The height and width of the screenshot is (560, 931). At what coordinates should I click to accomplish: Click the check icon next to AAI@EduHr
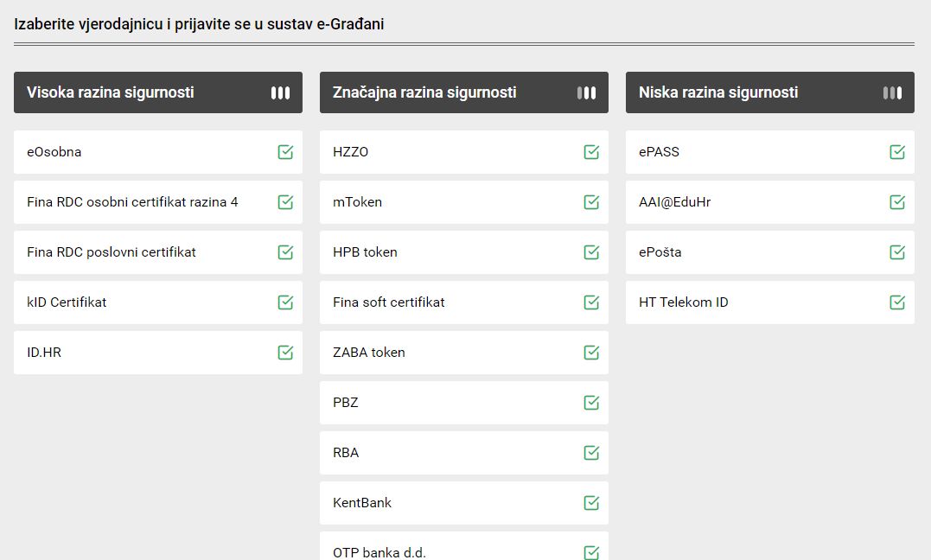[897, 202]
